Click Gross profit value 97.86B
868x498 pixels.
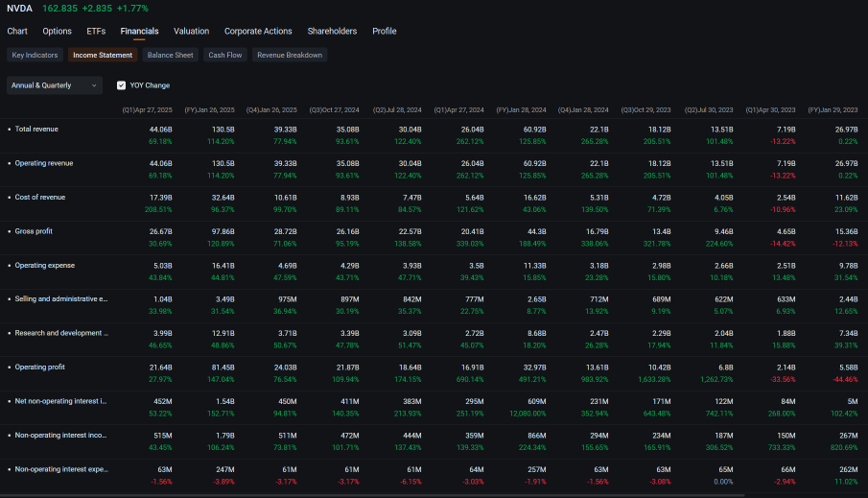(223, 231)
